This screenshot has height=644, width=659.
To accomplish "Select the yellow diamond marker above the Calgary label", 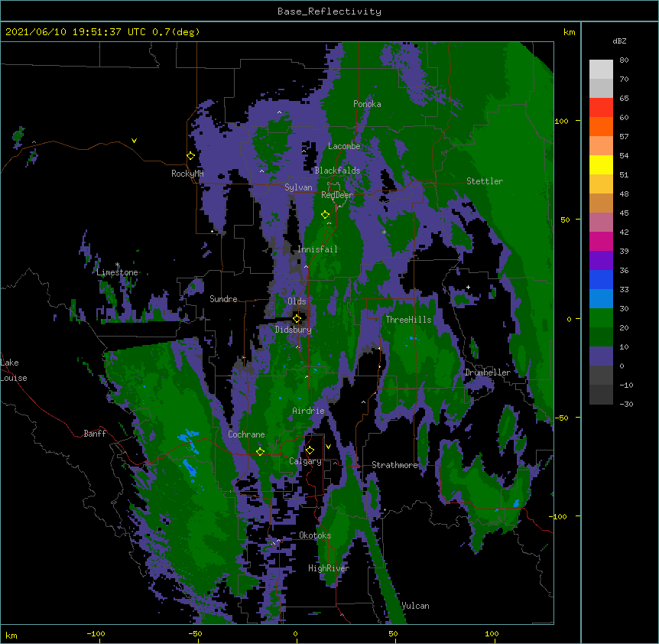I will (310, 450).
